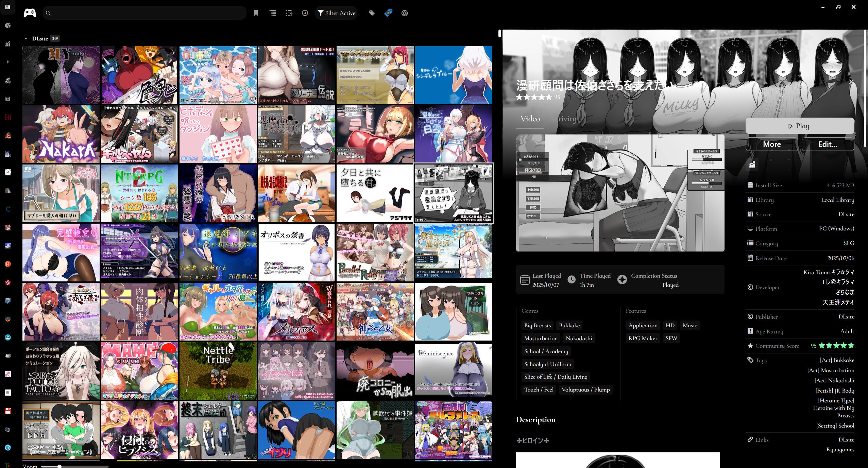The height and width of the screenshot is (468, 868).
Task: Collapse the DLsite group chevron
Action: (x=25, y=38)
